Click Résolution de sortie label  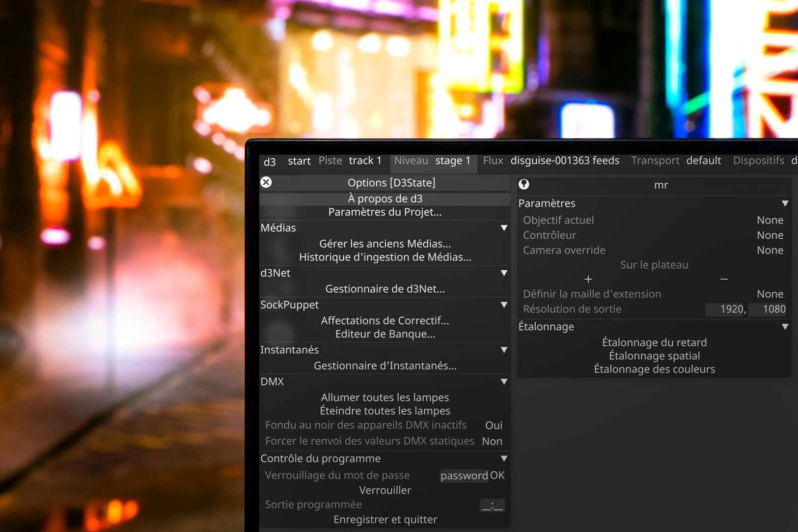tap(572, 309)
